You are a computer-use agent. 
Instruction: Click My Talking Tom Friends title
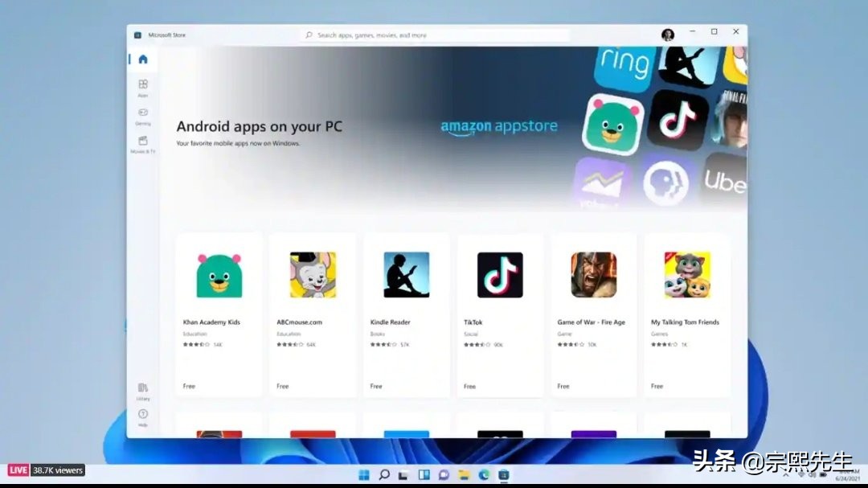click(x=685, y=322)
